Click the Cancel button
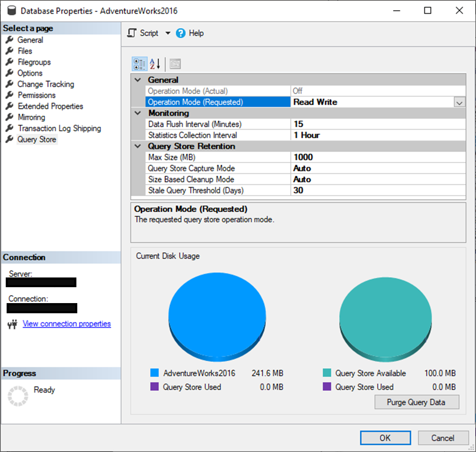The width and height of the screenshot is (476, 452). (x=443, y=438)
